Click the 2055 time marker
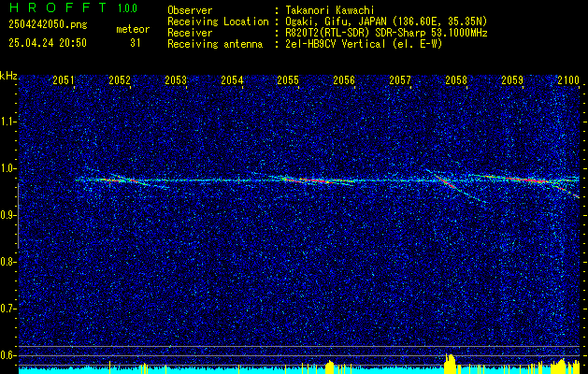Viewport: 588px width, 374px height. click(x=288, y=79)
